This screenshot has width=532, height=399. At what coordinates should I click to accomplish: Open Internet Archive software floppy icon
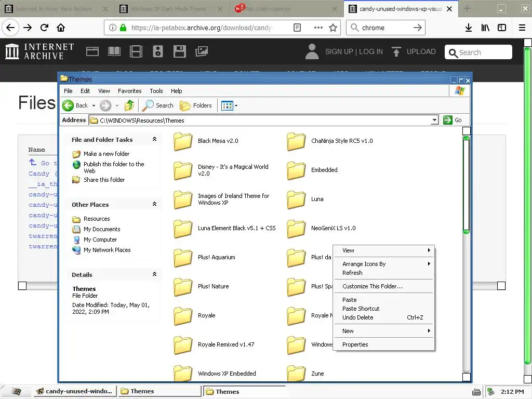(179, 51)
